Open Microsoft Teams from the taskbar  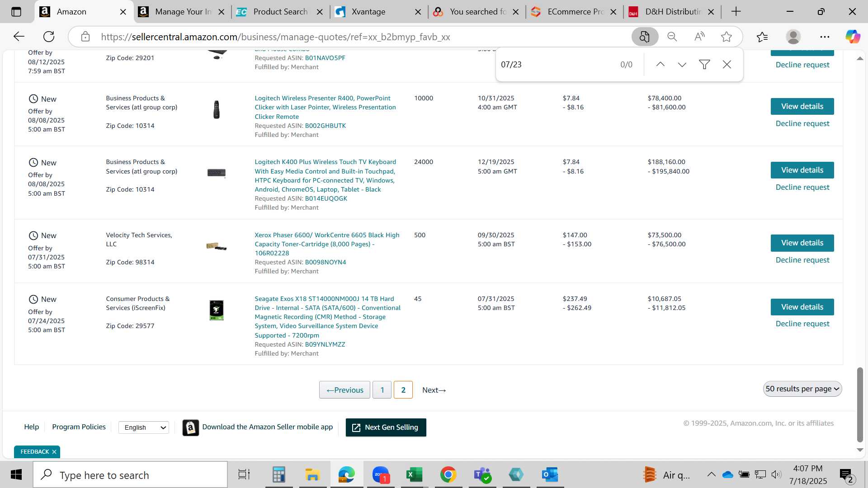(482, 474)
